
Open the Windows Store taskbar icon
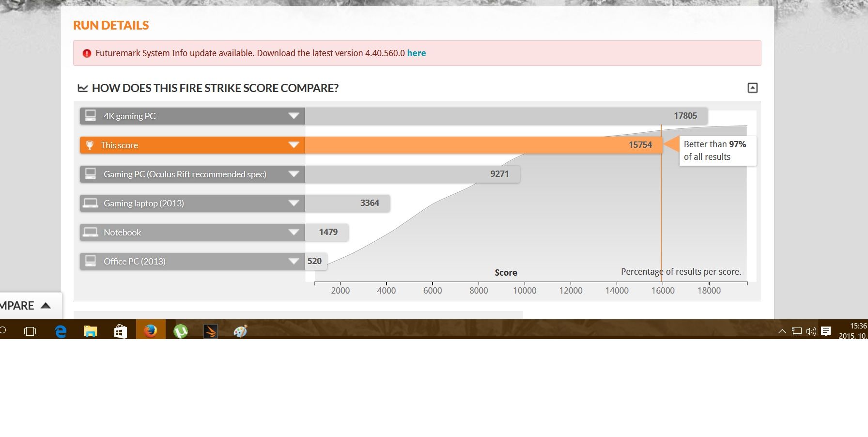tap(120, 331)
